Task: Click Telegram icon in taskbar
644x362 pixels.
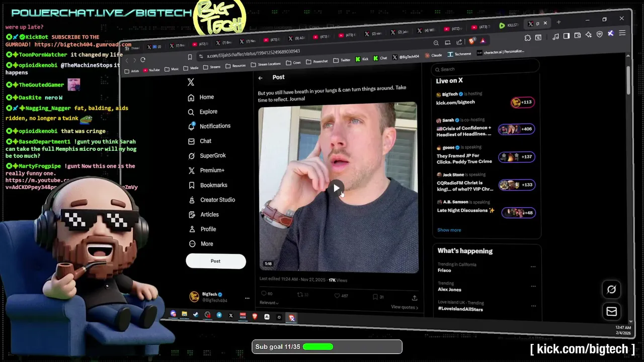Action: pos(219,315)
